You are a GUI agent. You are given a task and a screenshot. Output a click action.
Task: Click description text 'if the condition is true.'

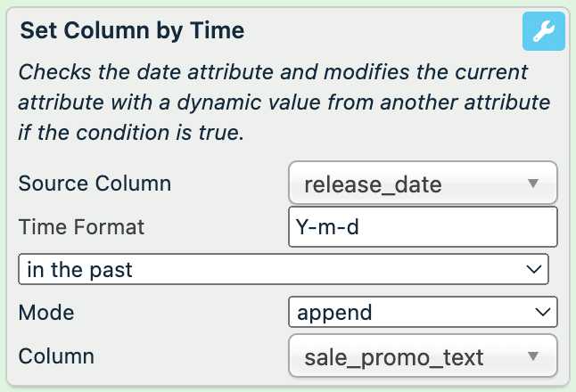131,134
